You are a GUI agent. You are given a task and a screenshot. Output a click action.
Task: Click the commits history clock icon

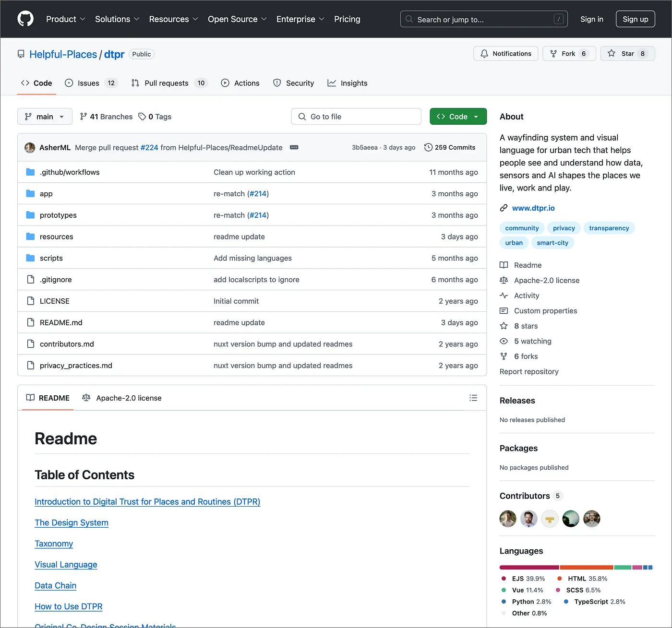click(x=428, y=147)
